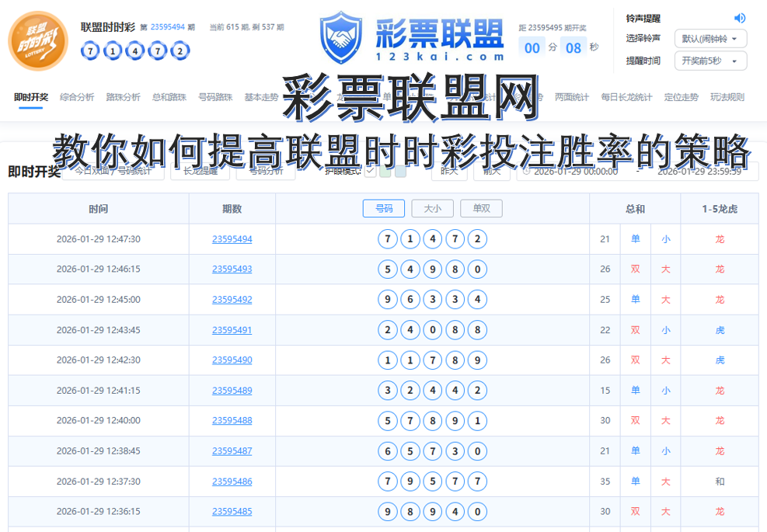This screenshot has height=532, width=767.
Task: Open period 23595494 details link
Action: click(x=232, y=239)
